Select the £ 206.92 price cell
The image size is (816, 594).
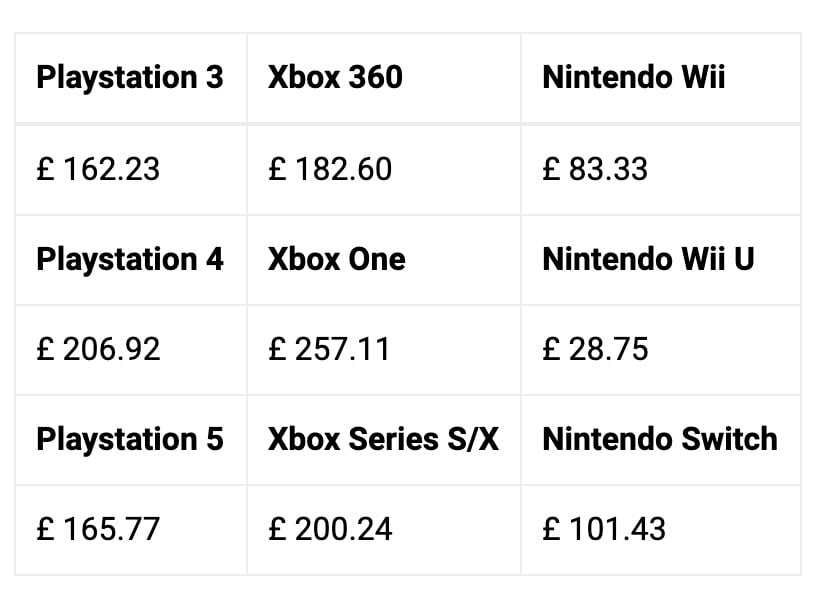pyautogui.click(x=98, y=349)
